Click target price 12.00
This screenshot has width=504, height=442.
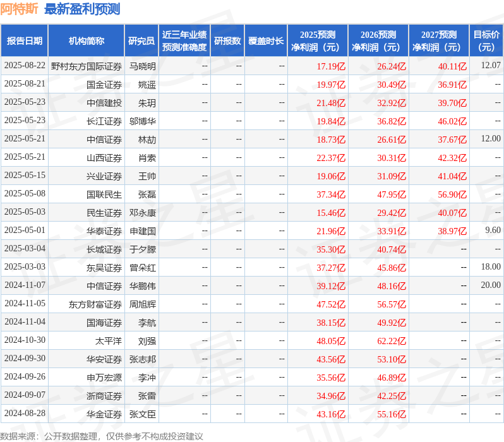pyautogui.click(x=491, y=139)
